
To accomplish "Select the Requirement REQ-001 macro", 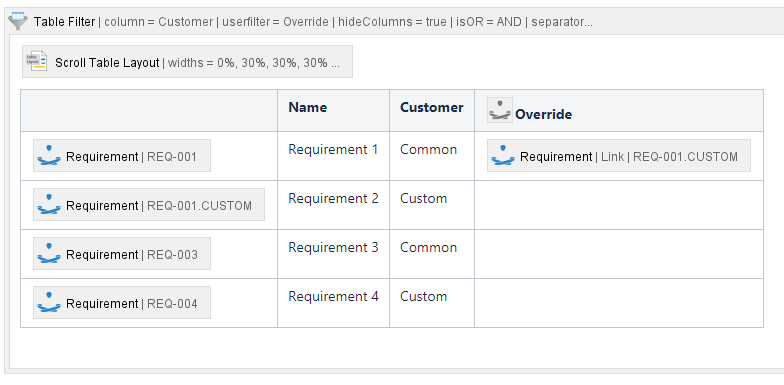I will [x=122, y=156].
